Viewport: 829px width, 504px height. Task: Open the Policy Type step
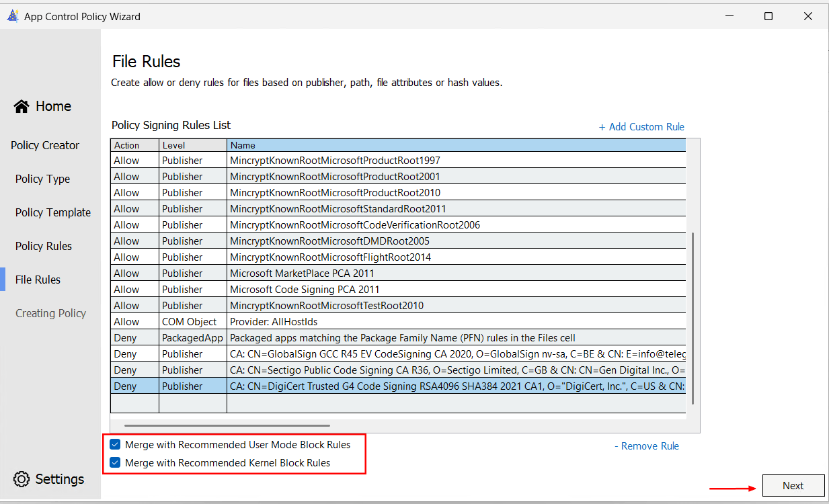[x=42, y=179]
